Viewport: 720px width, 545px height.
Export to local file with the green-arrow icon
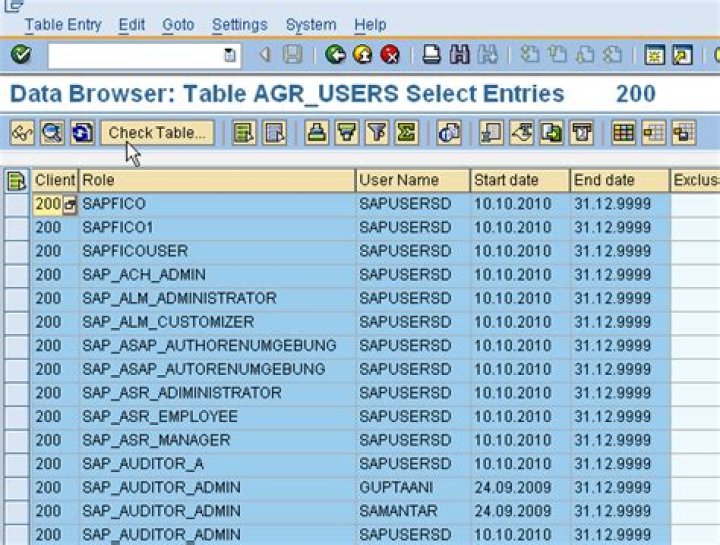(552, 133)
